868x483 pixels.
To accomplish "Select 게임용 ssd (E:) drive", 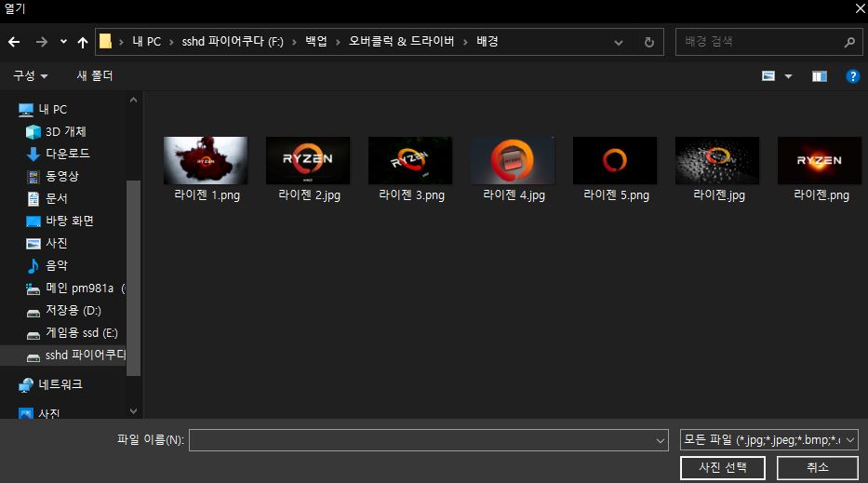I will 81,333.
